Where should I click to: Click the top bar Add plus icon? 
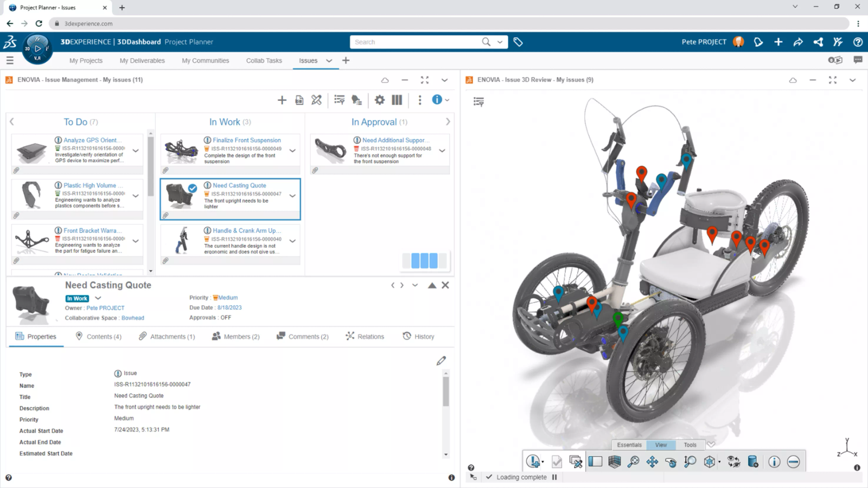pyautogui.click(x=778, y=42)
